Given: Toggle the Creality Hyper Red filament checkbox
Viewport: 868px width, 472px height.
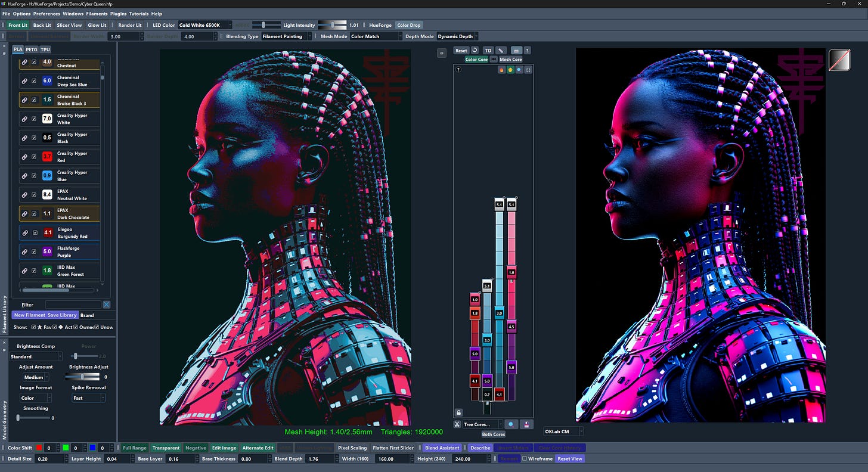Looking at the screenshot, I should [x=34, y=157].
